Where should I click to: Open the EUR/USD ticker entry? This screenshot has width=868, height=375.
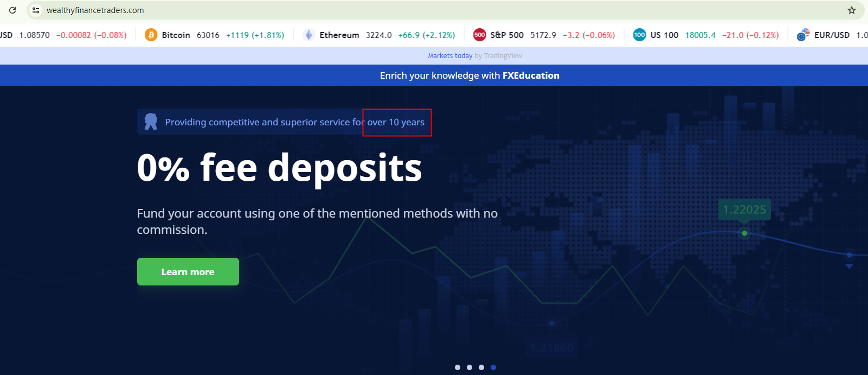pyautogui.click(x=832, y=35)
